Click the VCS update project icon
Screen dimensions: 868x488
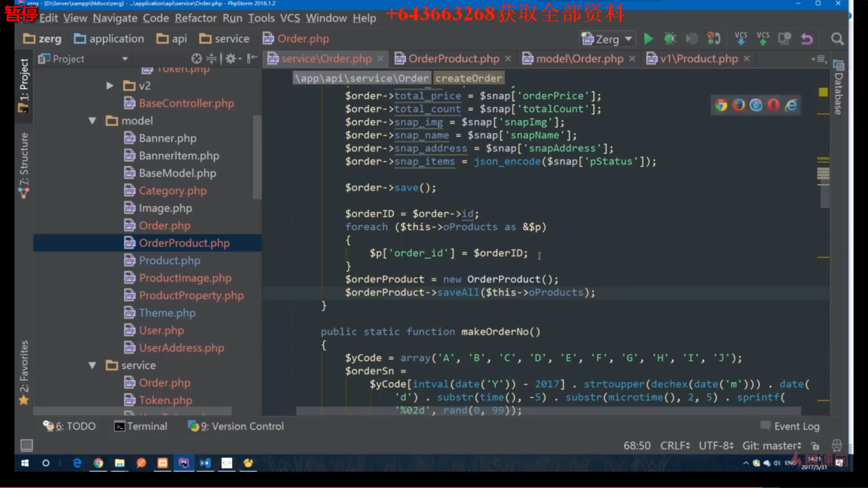click(741, 39)
